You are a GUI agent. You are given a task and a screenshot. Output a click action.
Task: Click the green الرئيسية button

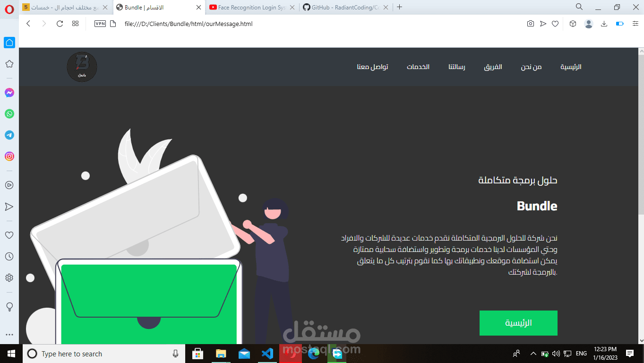(x=518, y=323)
